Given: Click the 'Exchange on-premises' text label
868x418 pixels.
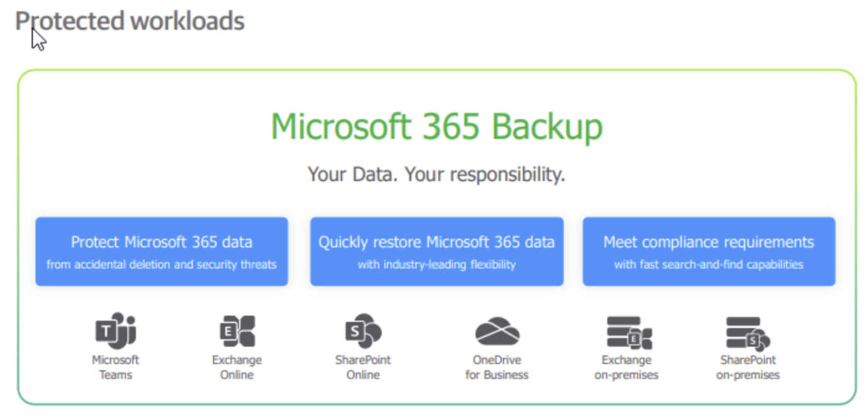Looking at the screenshot, I should pos(626,367).
